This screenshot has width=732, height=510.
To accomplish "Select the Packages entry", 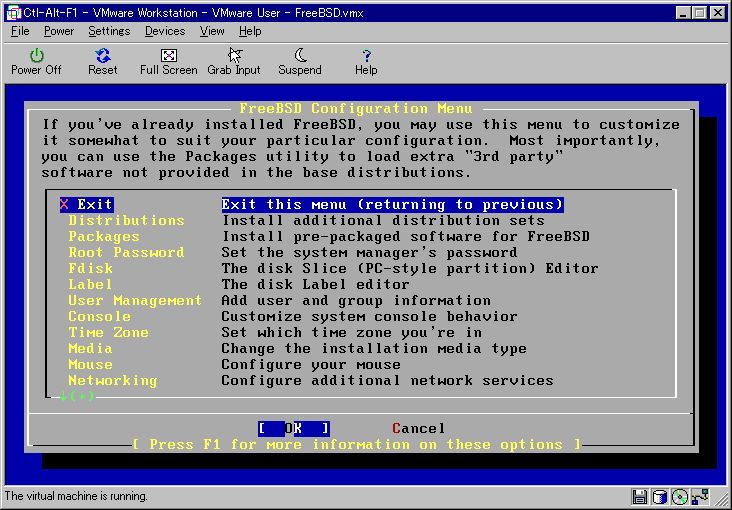I will click(104, 236).
